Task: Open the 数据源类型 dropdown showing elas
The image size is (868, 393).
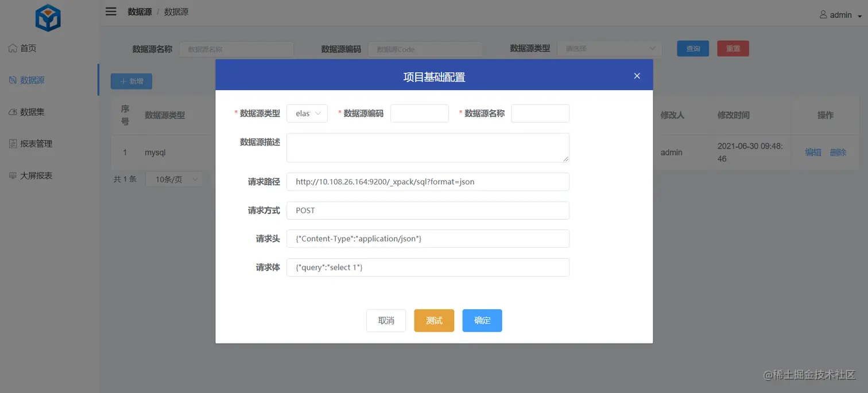Action: (308, 113)
